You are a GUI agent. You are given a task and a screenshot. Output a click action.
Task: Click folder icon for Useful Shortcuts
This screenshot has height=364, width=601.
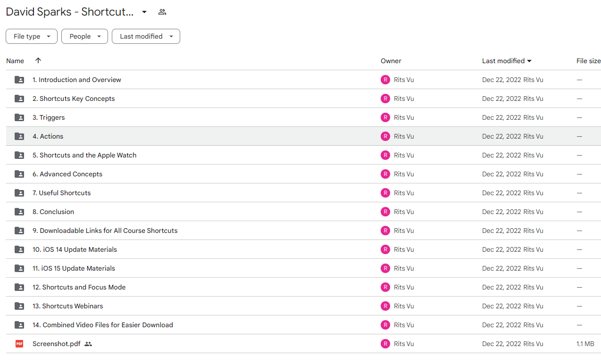pyautogui.click(x=19, y=193)
